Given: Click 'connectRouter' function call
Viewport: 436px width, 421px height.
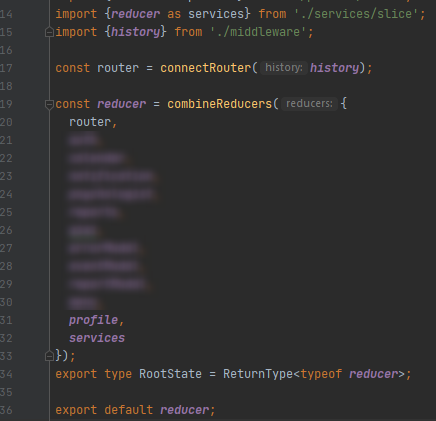Looking at the screenshot, I should [x=206, y=68].
